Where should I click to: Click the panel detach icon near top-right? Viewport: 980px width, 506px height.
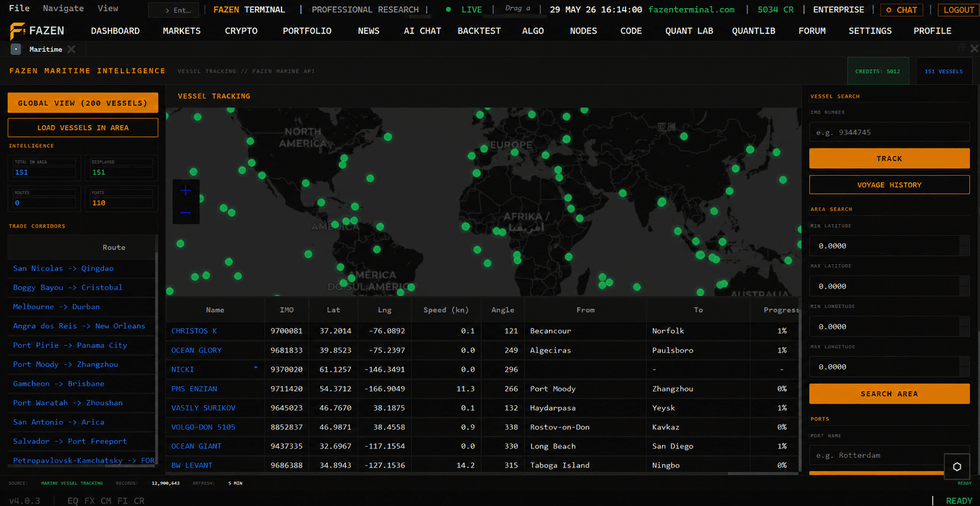pyautogui.click(x=962, y=48)
